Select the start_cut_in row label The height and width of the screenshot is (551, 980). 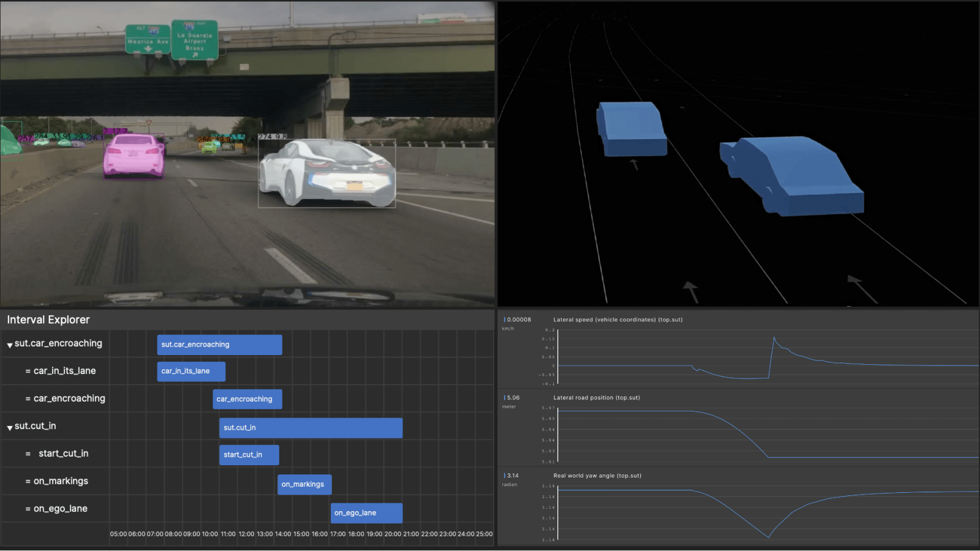point(63,454)
